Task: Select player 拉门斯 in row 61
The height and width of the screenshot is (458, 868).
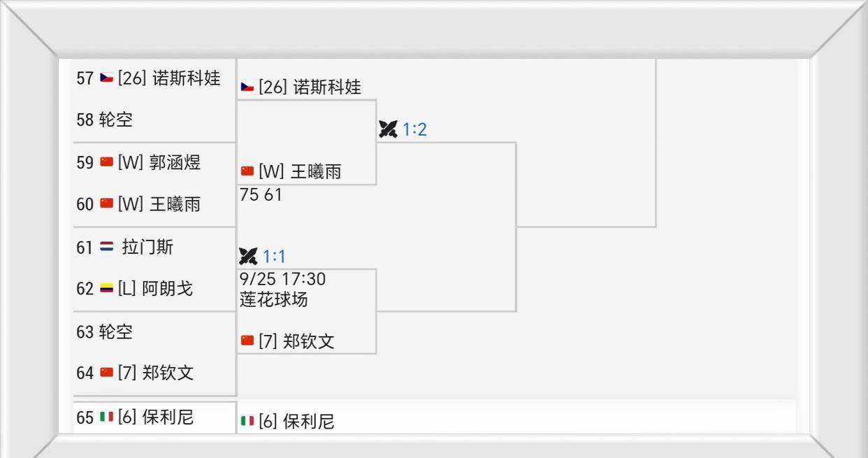Action: click(147, 247)
